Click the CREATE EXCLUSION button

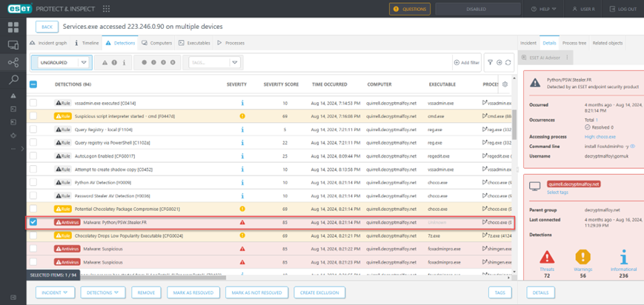[x=319, y=292]
